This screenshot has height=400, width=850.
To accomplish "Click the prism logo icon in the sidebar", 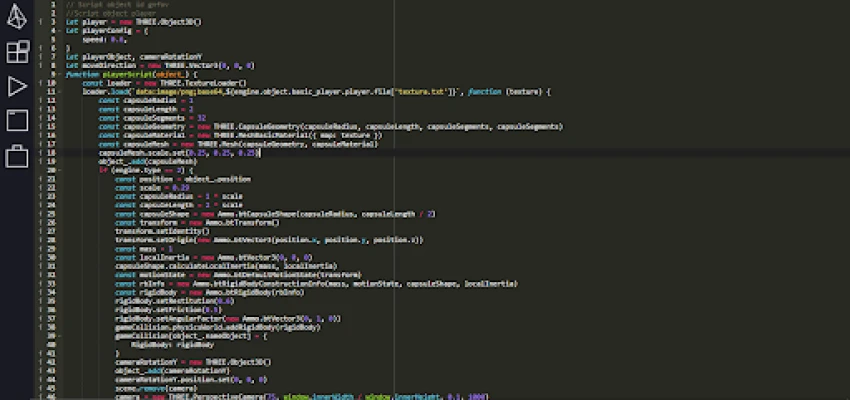I will [x=17, y=16].
